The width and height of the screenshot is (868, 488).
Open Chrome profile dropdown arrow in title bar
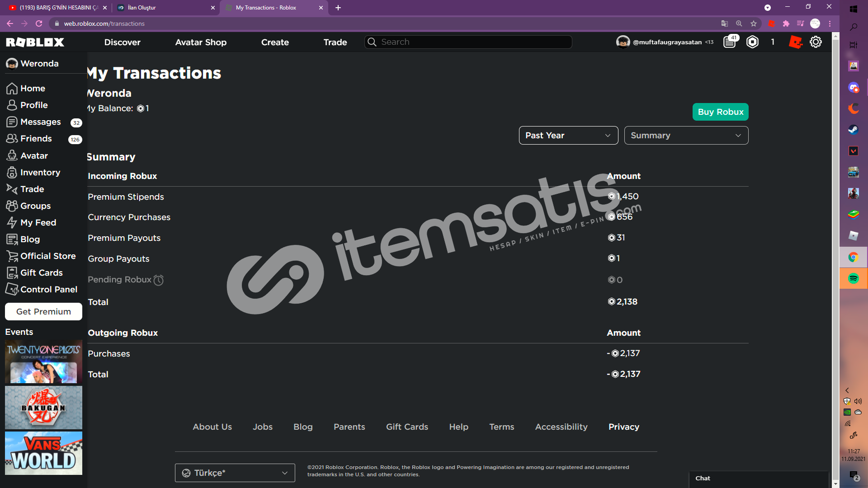click(x=768, y=8)
